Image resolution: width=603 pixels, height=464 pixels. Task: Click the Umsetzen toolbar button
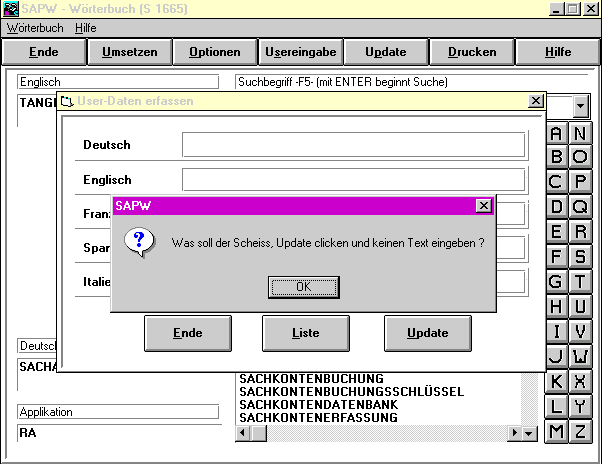pos(129,52)
